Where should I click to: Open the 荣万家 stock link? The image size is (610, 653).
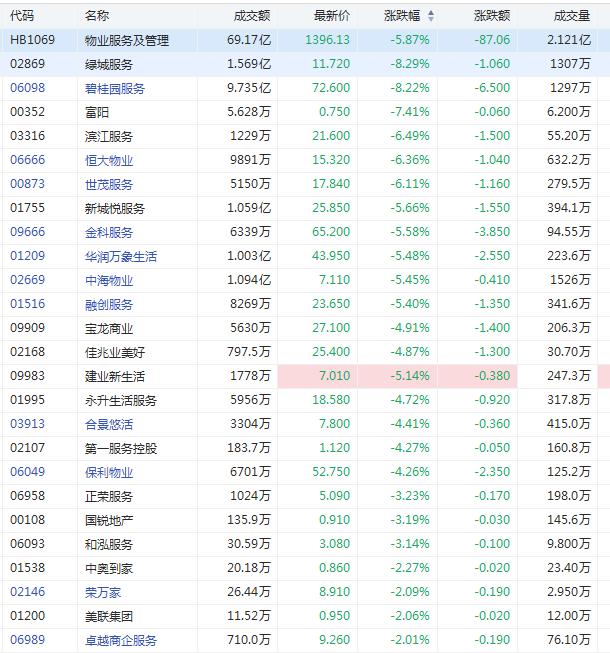click(103, 592)
